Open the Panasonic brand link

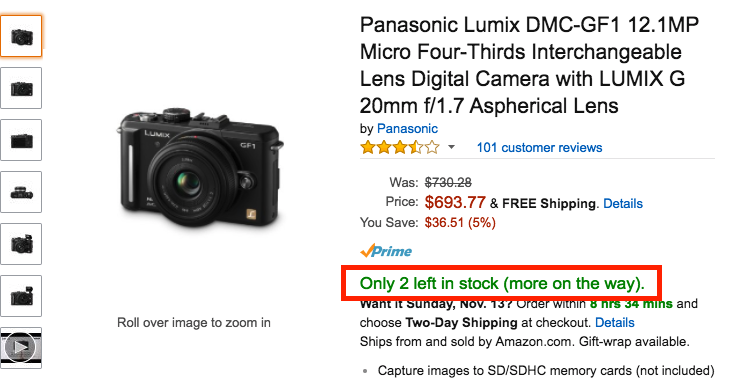[x=407, y=128]
